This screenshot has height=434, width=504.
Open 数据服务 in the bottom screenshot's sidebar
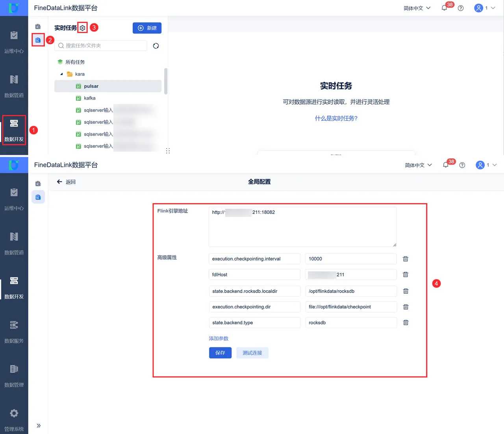click(14, 332)
